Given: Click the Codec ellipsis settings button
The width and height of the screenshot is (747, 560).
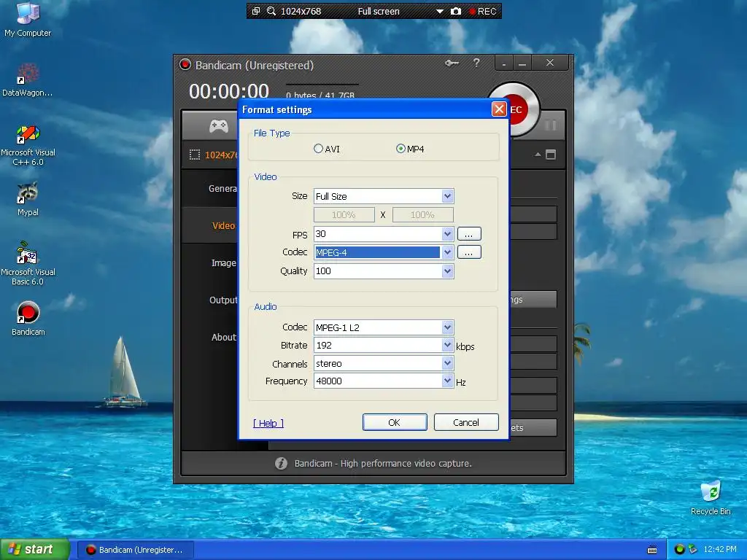Looking at the screenshot, I should [x=469, y=252].
